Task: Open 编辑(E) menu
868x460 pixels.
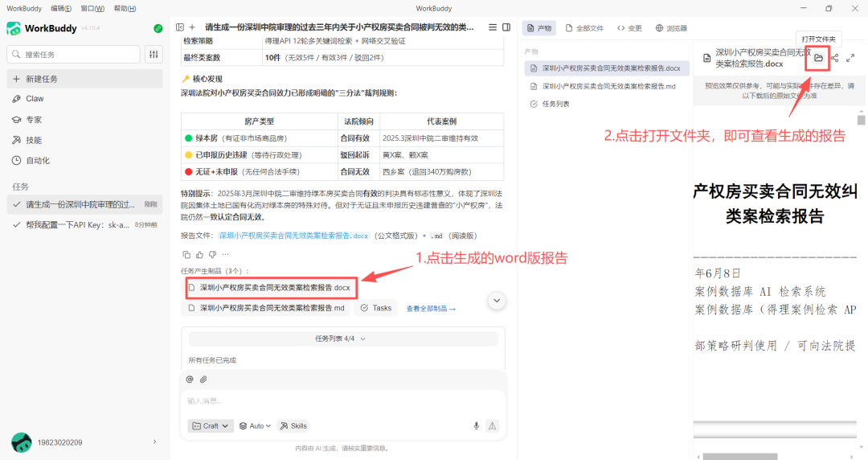Action: [61, 8]
